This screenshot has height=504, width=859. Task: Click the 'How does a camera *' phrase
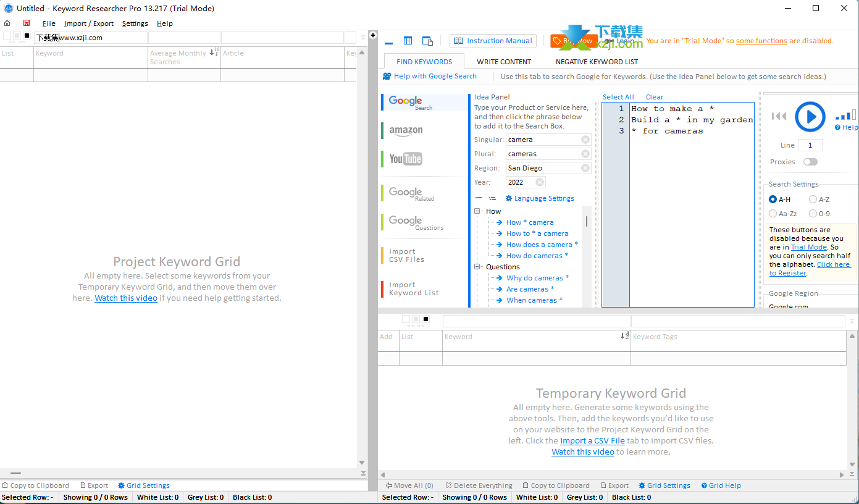tap(542, 245)
